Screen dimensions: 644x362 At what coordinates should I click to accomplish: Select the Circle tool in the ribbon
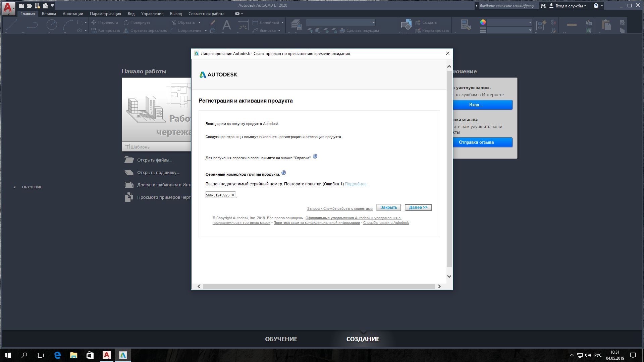click(x=52, y=24)
